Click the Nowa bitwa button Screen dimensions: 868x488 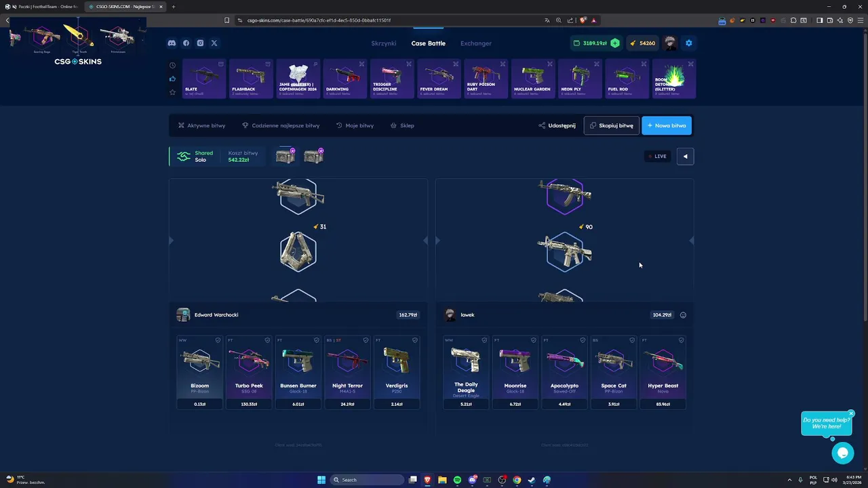coord(667,125)
